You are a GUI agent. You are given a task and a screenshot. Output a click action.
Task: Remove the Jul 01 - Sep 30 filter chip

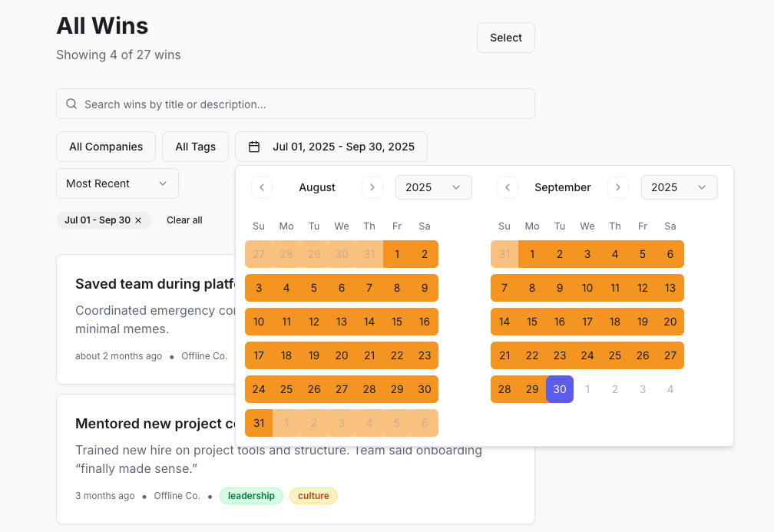click(138, 220)
